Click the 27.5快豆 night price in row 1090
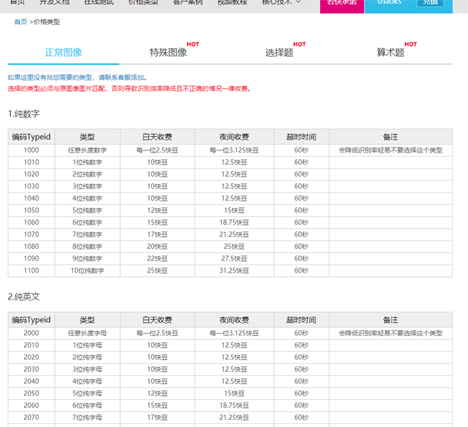468x427 pixels. coord(234,258)
